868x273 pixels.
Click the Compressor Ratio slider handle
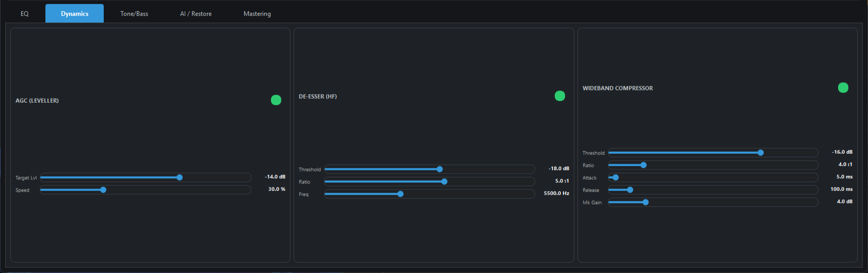coord(644,165)
